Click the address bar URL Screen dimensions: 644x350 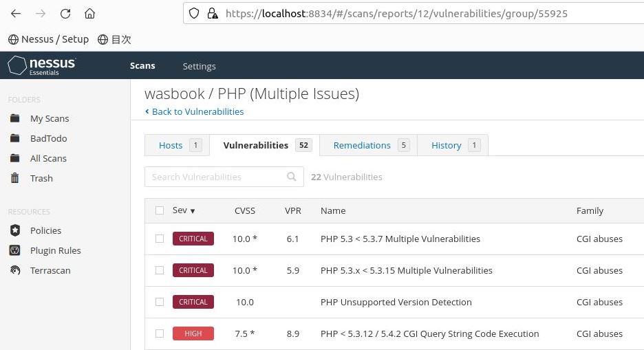(x=396, y=14)
